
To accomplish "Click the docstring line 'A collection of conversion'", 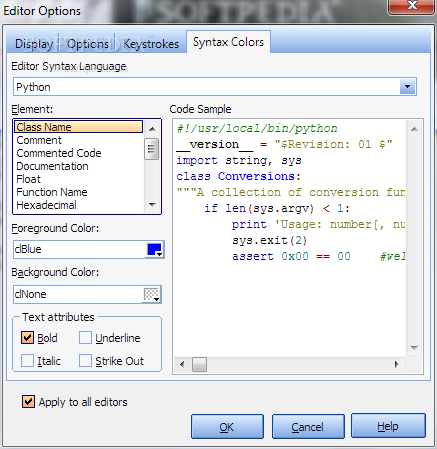I will pos(291,192).
